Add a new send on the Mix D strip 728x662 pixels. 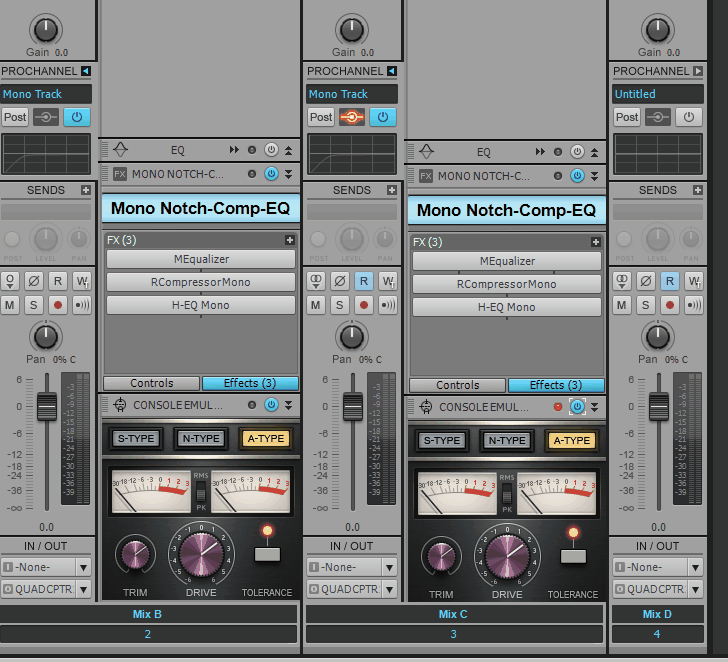[x=698, y=190]
